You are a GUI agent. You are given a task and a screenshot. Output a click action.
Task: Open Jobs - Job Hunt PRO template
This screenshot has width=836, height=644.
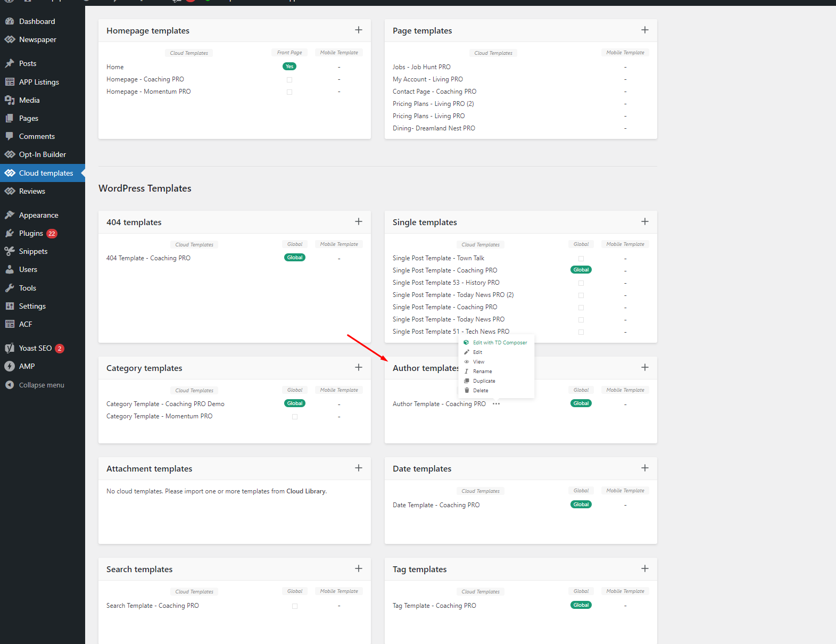pyautogui.click(x=421, y=67)
